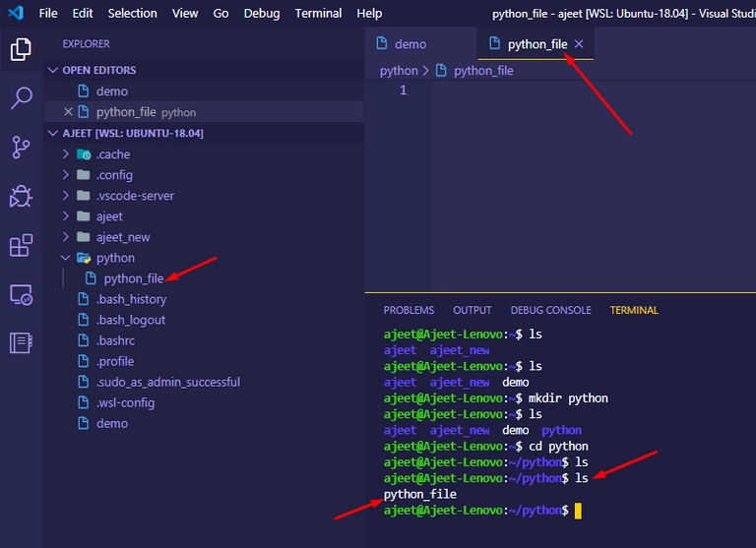
Task: Open the .profile file
Action: (x=204, y=361)
